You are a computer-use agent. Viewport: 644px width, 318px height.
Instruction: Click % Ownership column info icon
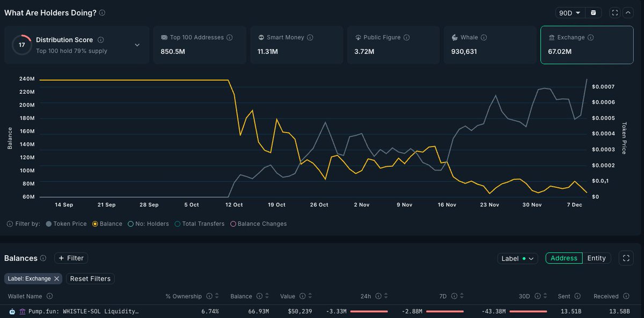coord(209,296)
